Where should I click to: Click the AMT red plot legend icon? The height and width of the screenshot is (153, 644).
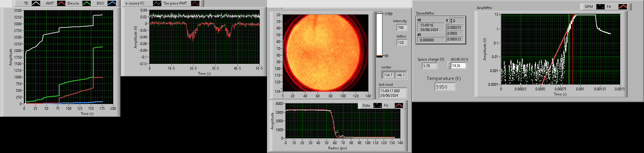[61, 3]
